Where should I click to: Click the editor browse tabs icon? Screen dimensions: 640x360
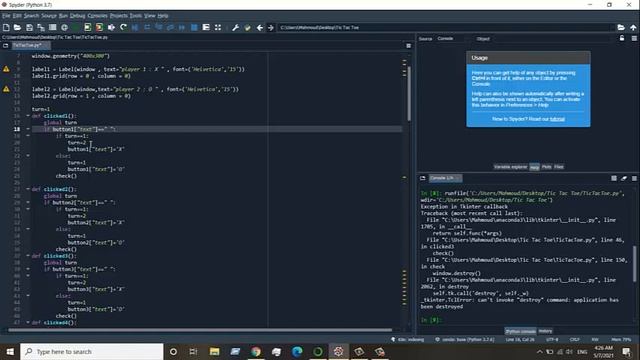click(x=6, y=45)
